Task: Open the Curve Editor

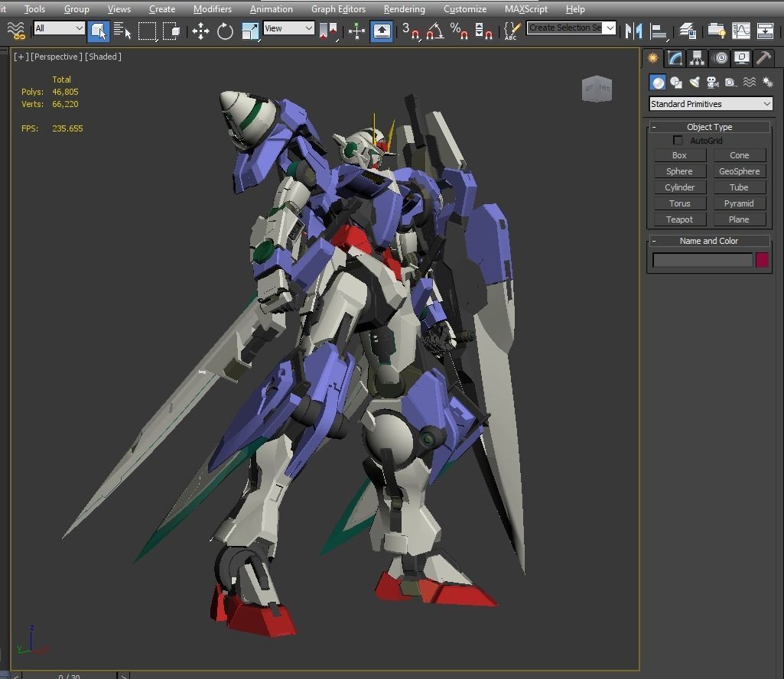Action: click(x=741, y=31)
